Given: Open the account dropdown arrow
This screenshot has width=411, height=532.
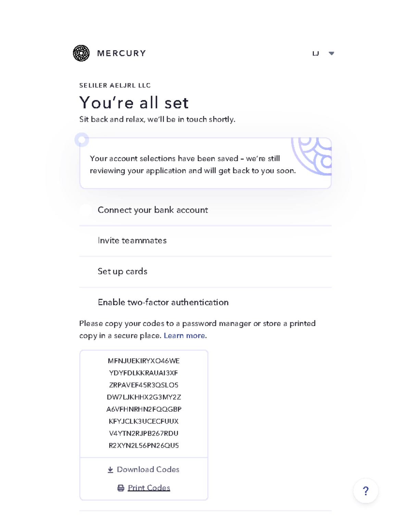Looking at the screenshot, I should coord(331,53).
